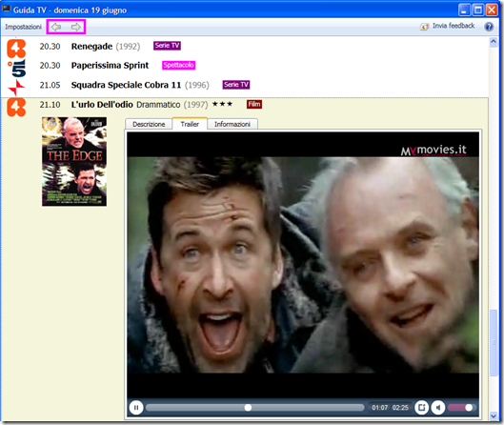The image size is (504, 425).
Task: Mute the trailer audio
Action: coord(438,408)
